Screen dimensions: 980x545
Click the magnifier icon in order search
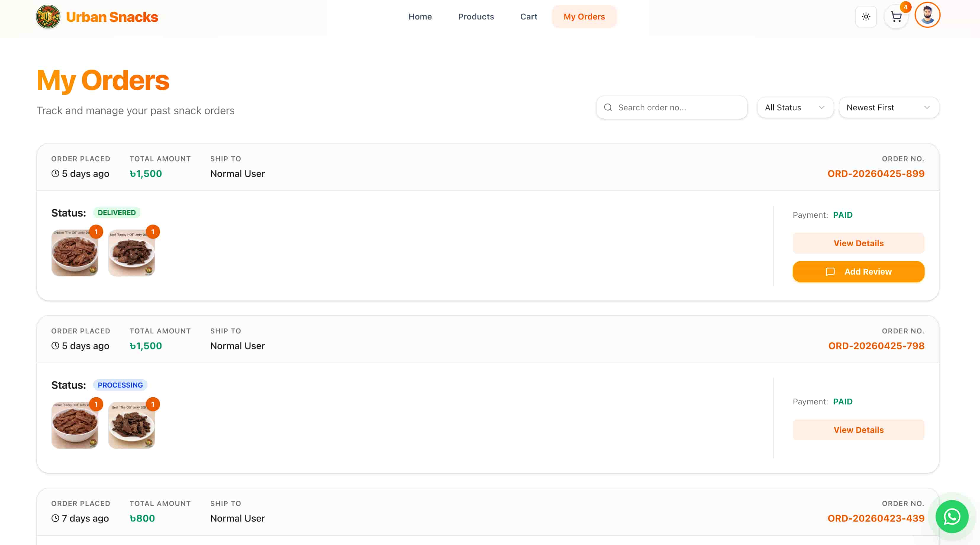click(x=608, y=108)
